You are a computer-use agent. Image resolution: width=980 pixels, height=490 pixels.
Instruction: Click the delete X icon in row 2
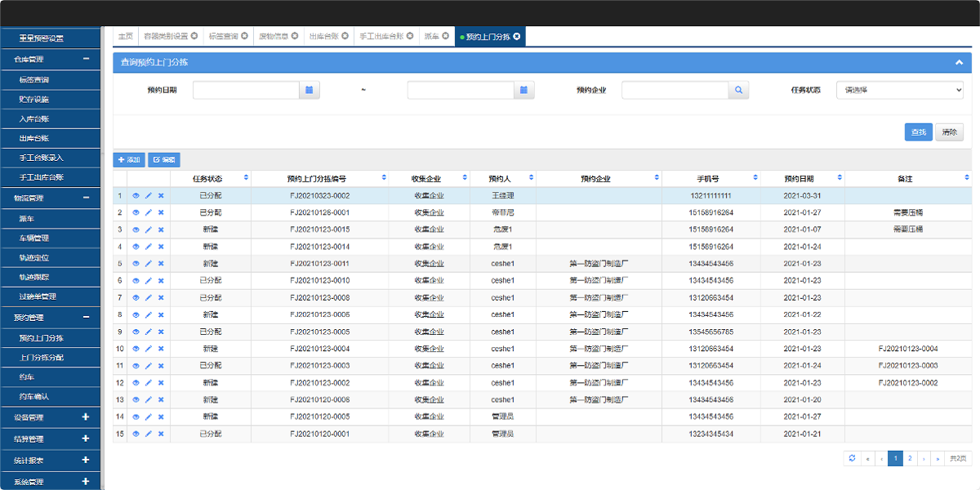161,212
